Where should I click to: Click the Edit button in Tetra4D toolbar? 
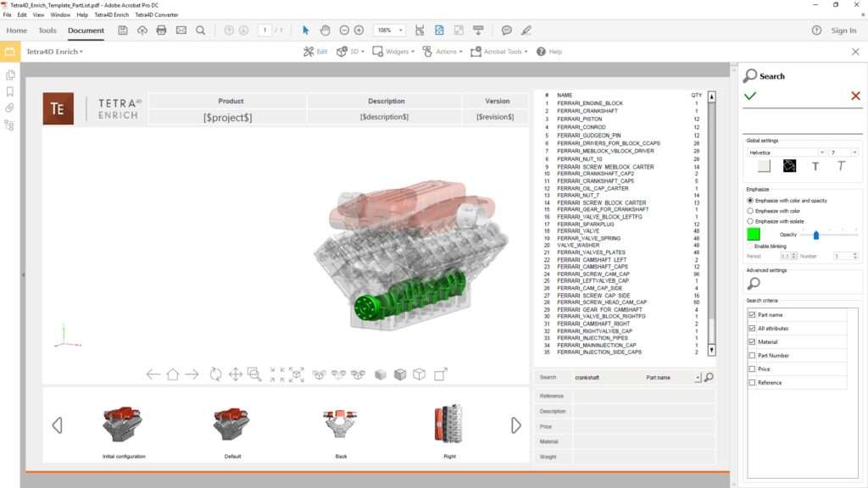click(315, 52)
